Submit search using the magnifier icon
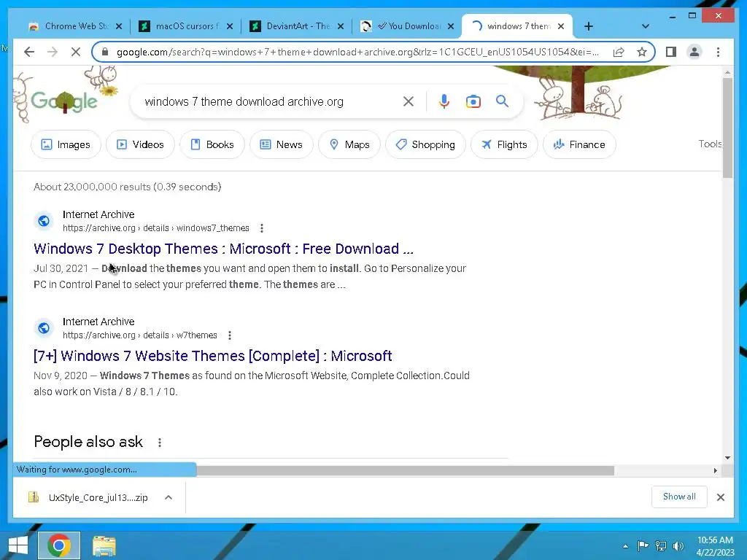Screen dimensions: 747x560 coord(502,101)
